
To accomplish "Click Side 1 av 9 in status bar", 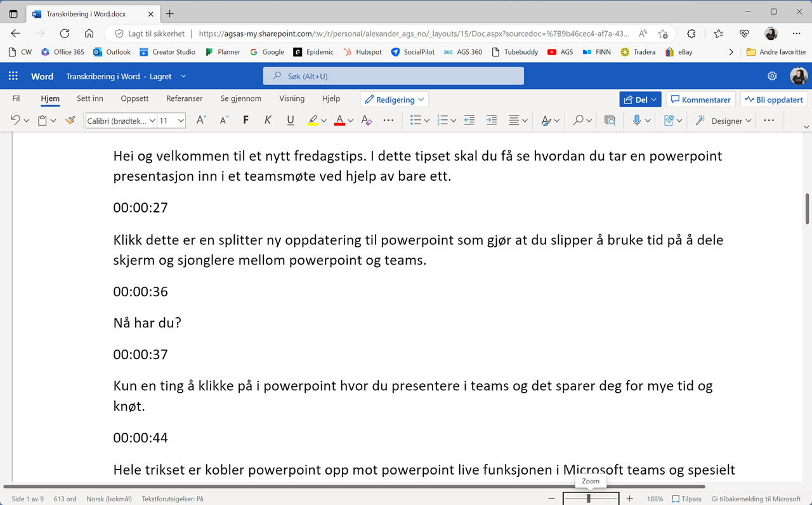I will (27, 499).
